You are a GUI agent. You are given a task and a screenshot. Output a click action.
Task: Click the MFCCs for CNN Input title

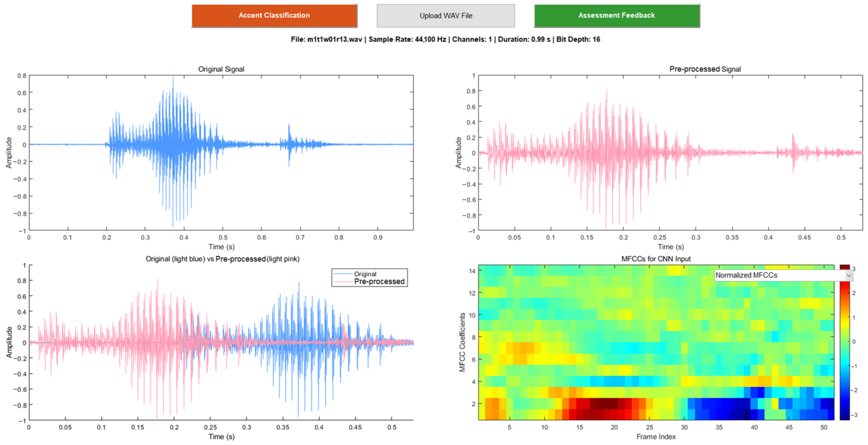coord(656,259)
